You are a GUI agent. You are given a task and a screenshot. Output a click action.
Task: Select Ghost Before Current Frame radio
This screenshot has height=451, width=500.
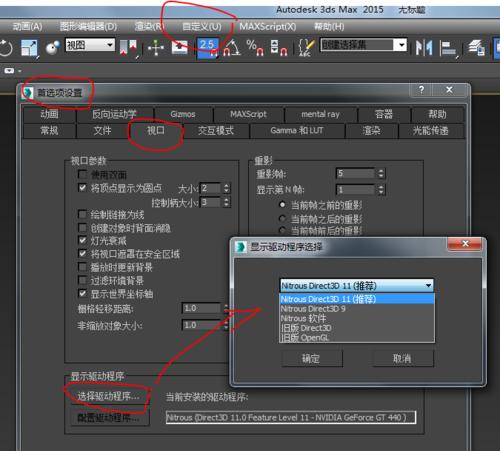[x=282, y=205]
